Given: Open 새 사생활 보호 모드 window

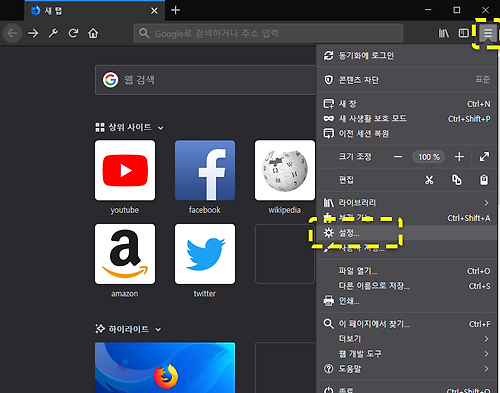Looking at the screenshot, I should (x=406, y=119).
